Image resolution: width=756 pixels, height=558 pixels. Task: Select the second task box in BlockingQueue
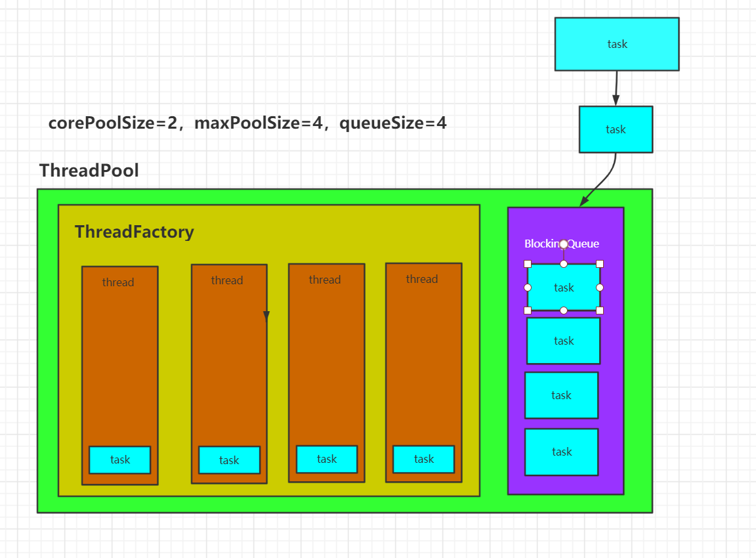coord(563,341)
